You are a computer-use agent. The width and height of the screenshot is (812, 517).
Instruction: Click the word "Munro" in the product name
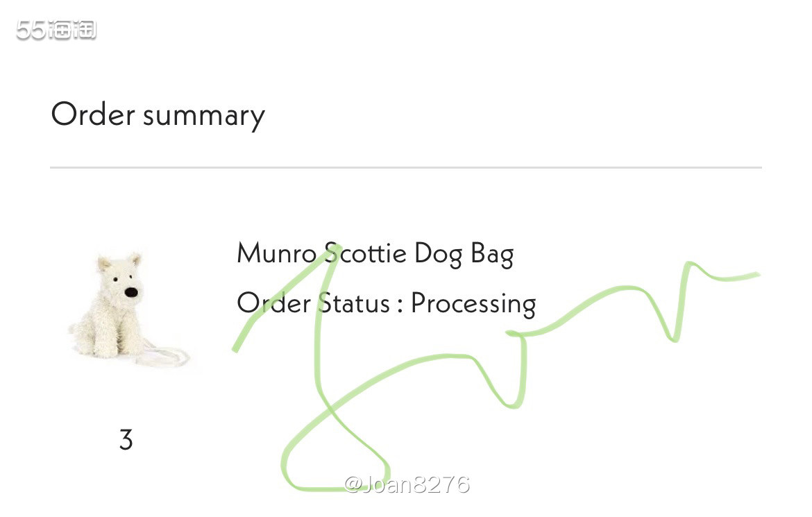click(x=276, y=254)
